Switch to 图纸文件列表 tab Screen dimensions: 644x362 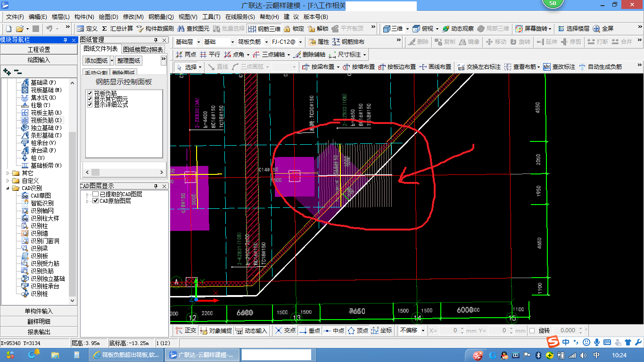pyautogui.click(x=101, y=49)
